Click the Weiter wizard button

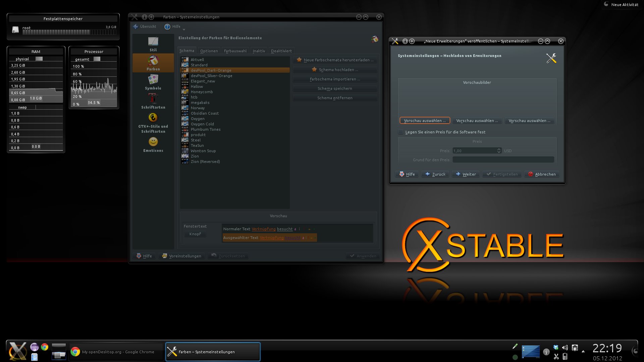click(466, 174)
